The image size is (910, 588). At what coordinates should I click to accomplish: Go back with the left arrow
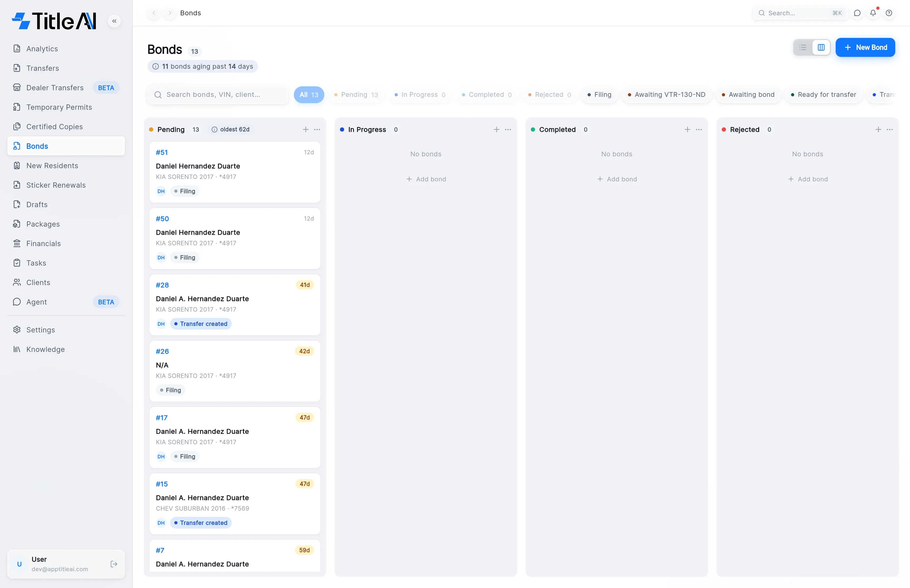click(x=154, y=13)
